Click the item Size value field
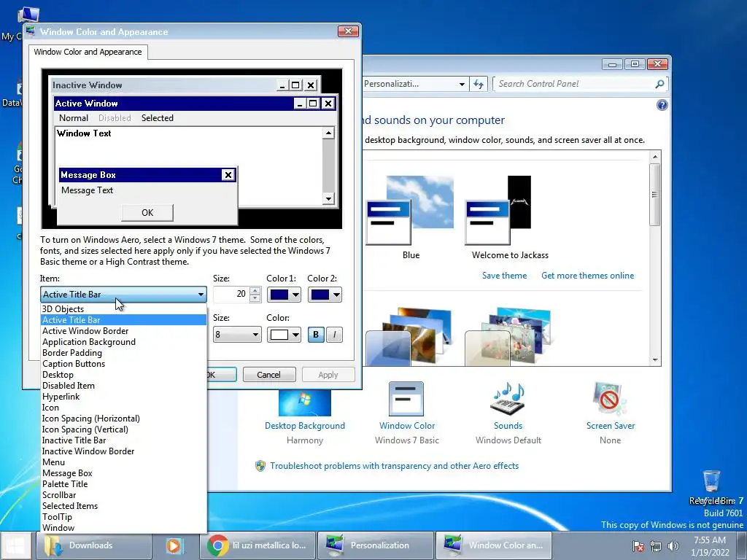This screenshot has height=560, width=747. [231, 295]
